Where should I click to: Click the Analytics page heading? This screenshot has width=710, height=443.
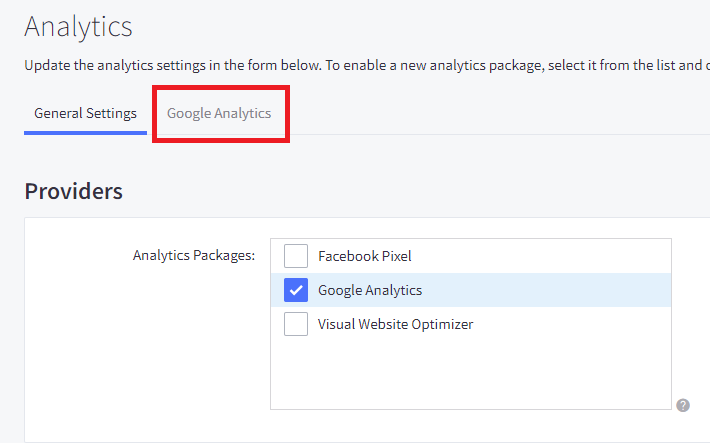pos(78,27)
